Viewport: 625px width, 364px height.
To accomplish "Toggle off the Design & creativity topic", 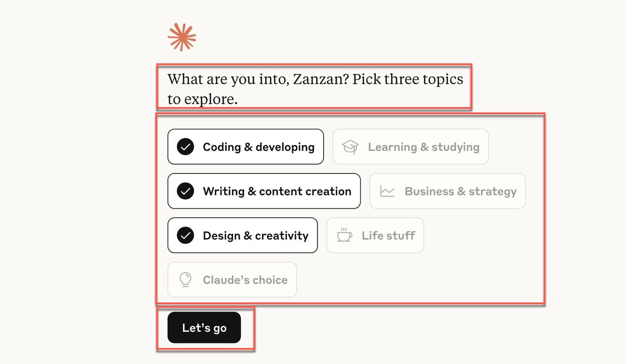I will click(x=242, y=236).
